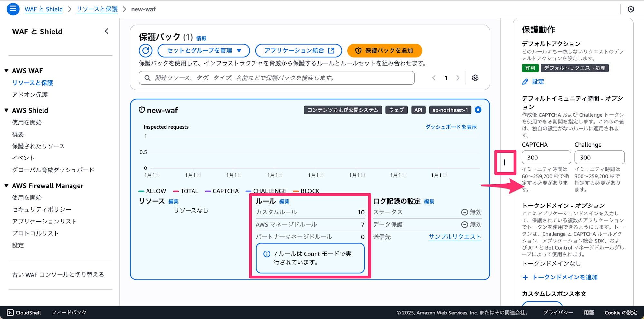Open イベント in sidebar
Screen dimensions: 644x319
coord(23,158)
